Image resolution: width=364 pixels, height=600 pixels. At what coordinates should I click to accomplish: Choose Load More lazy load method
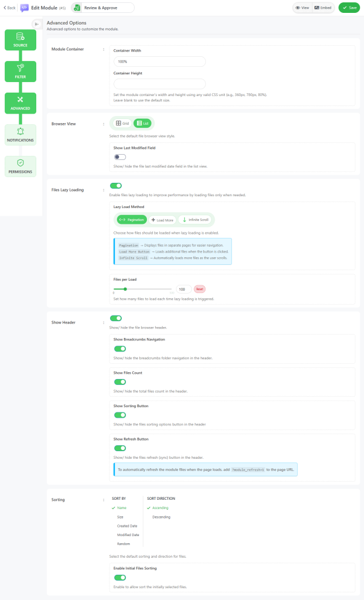point(162,220)
